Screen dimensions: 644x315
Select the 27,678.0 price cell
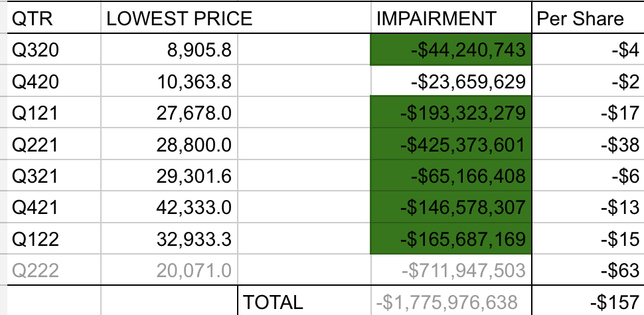click(x=169, y=113)
